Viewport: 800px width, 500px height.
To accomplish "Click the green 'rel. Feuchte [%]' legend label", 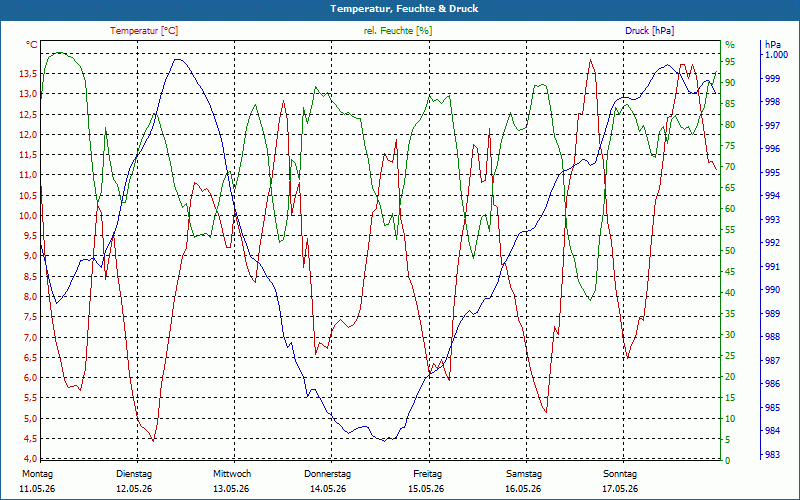I will pyautogui.click(x=398, y=31).
